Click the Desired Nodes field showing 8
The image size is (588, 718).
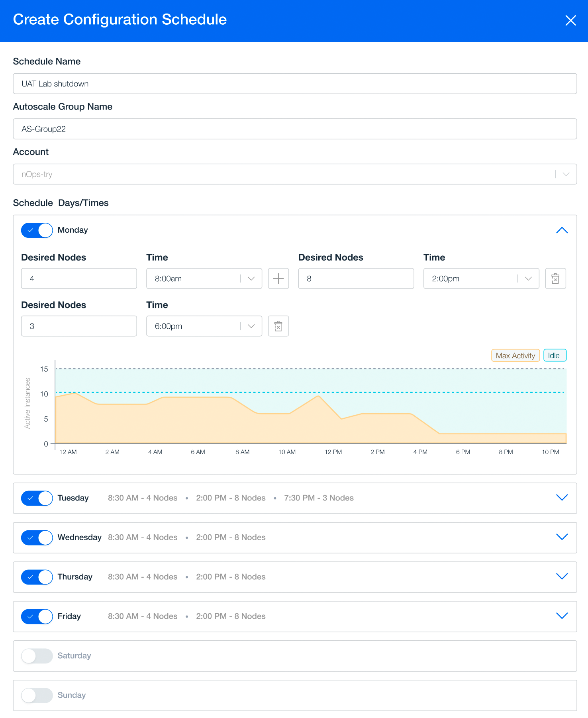[x=356, y=279]
